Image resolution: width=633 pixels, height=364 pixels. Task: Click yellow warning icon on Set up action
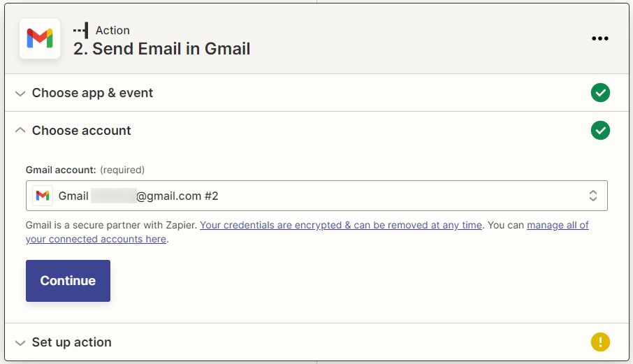[600, 342]
